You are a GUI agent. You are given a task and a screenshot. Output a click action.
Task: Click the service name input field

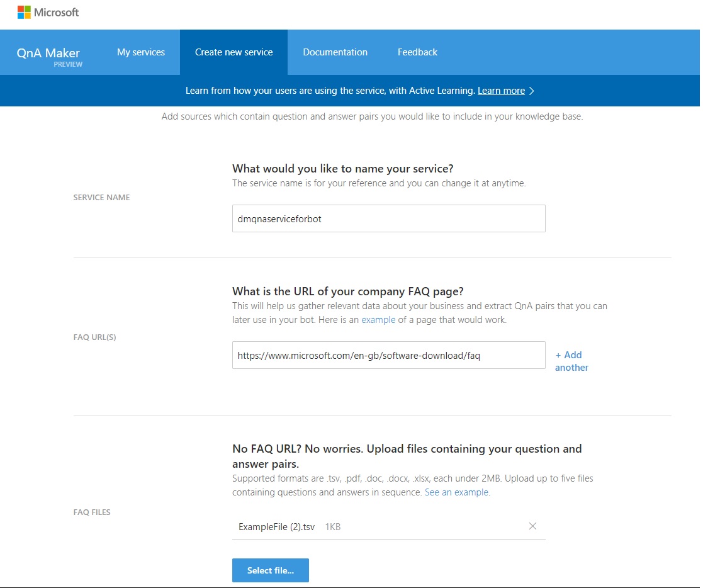pyautogui.click(x=388, y=218)
